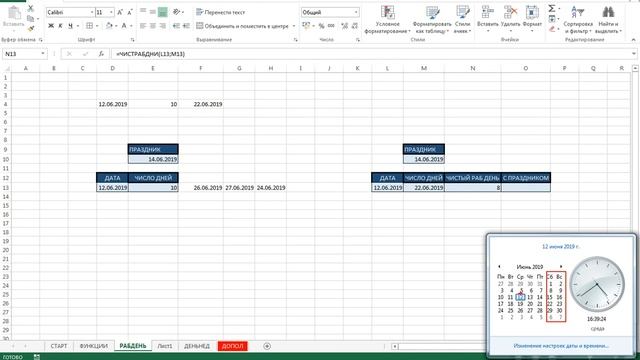Align text to top of cell

point(143,11)
